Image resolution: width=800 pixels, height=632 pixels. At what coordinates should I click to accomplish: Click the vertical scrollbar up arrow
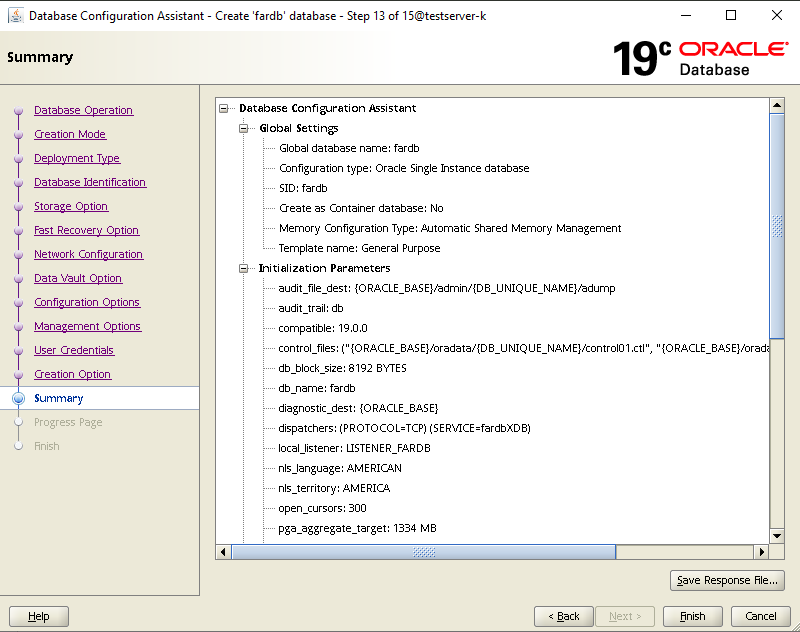(x=777, y=106)
